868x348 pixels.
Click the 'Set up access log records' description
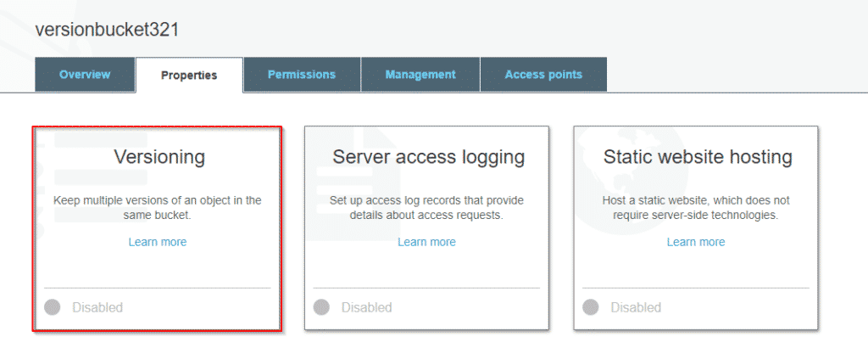[426, 208]
